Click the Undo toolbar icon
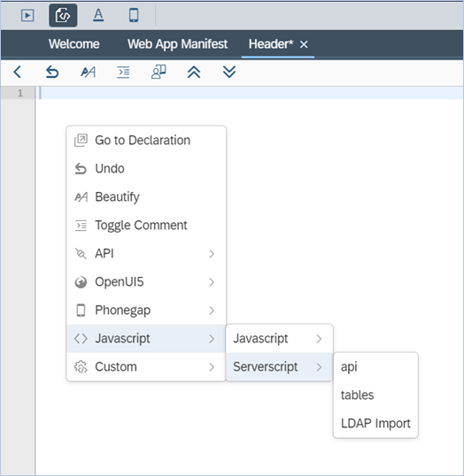The image size is (464, 476). coord(52,73)
